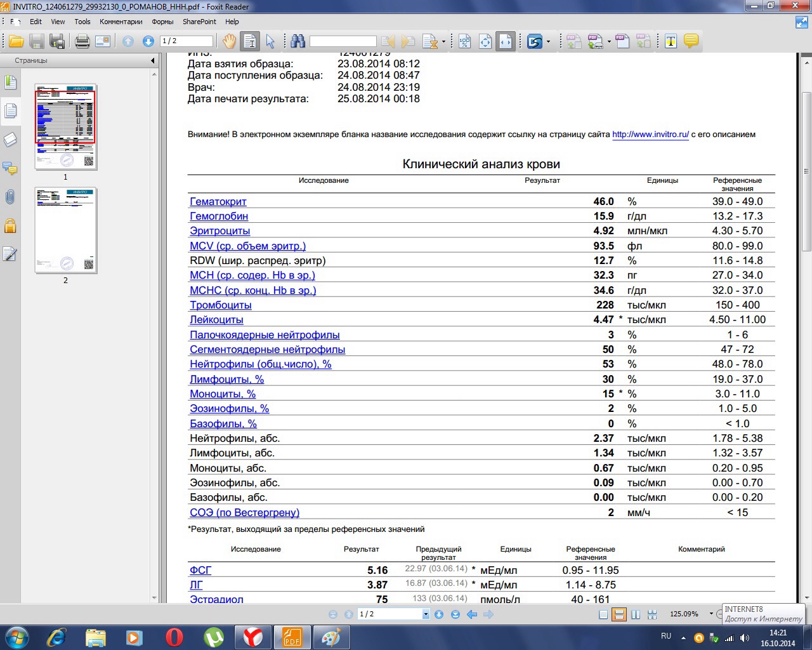Select page 2 thumbnail
The image size is (812, 650).
pyautogui.click(x=65, y=230)
